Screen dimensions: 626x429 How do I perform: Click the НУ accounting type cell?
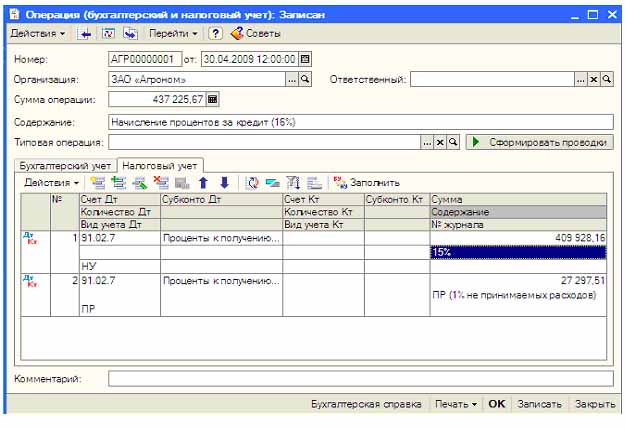coord(120,266)
